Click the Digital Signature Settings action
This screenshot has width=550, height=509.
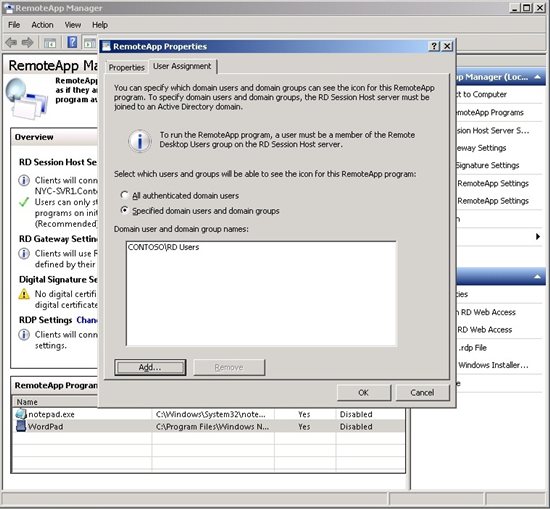488,165
